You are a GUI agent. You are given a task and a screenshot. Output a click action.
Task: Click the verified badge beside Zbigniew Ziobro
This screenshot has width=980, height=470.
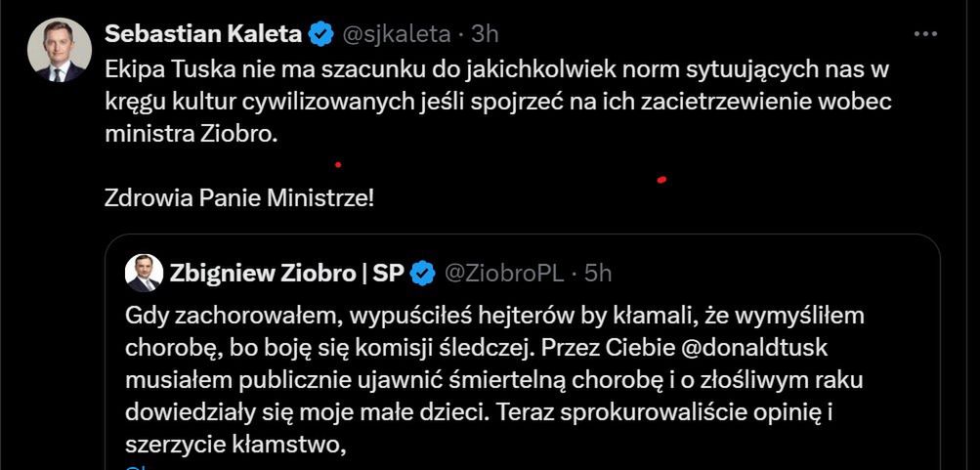tap(422, 275)
